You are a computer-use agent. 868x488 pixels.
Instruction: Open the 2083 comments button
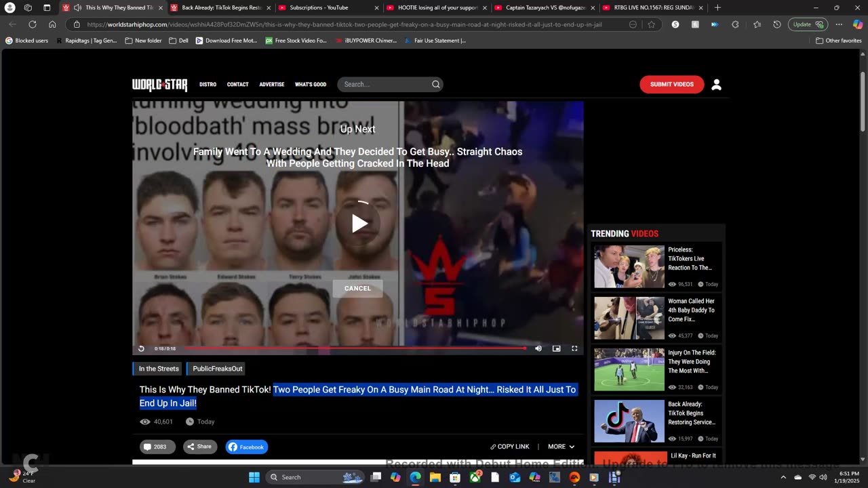(157, 447)
